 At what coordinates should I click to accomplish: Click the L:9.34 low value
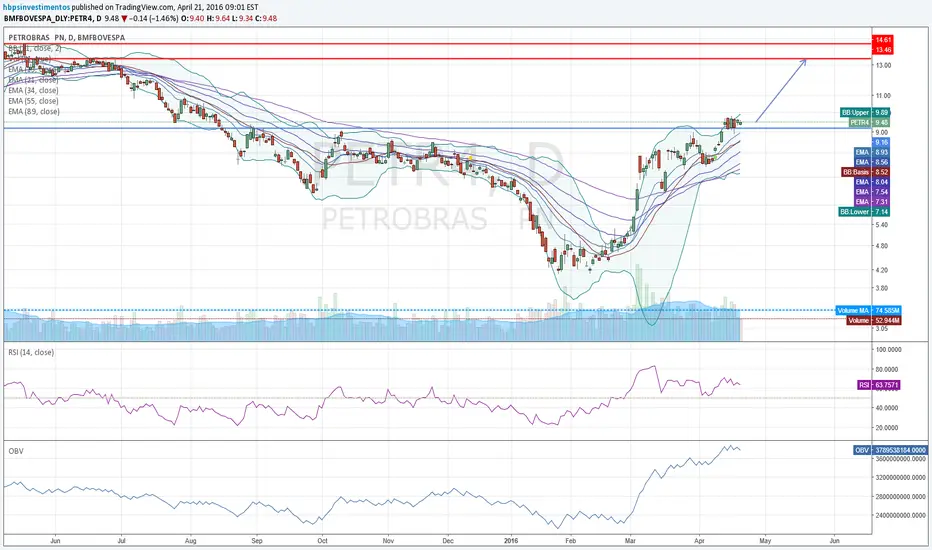pos(243,18)
